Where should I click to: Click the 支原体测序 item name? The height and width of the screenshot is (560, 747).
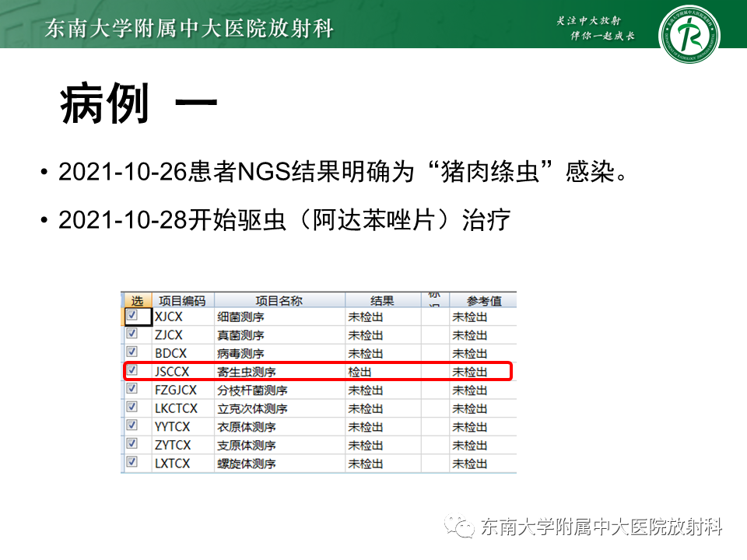click(x=247, y=445)
